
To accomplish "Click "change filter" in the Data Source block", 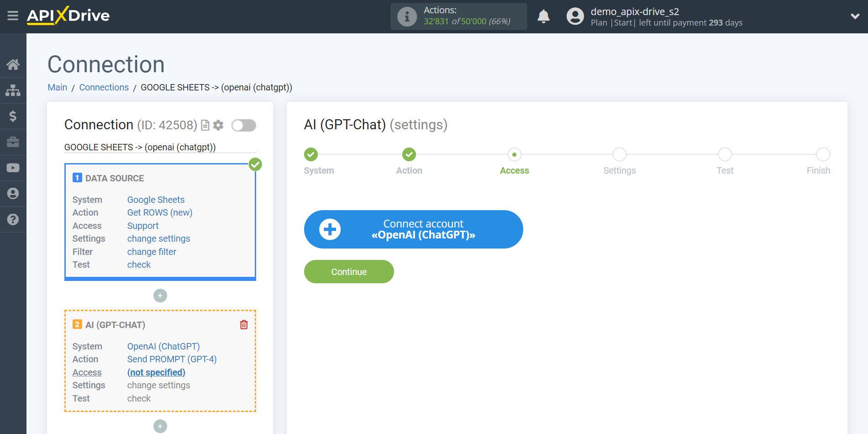I will click(152, 252).
